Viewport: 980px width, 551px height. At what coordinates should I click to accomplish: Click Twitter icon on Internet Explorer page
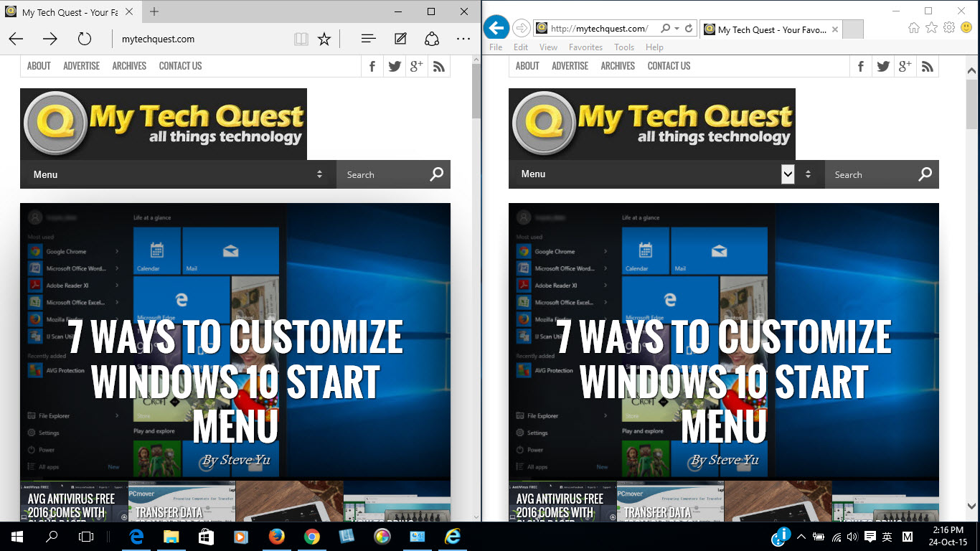click(883, 66)
